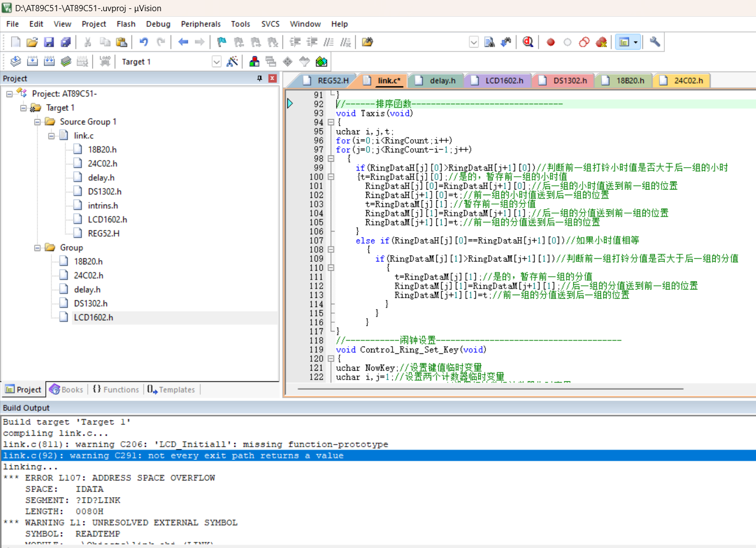Save the current file using floppy icon
756x548 pixels.
49,42
